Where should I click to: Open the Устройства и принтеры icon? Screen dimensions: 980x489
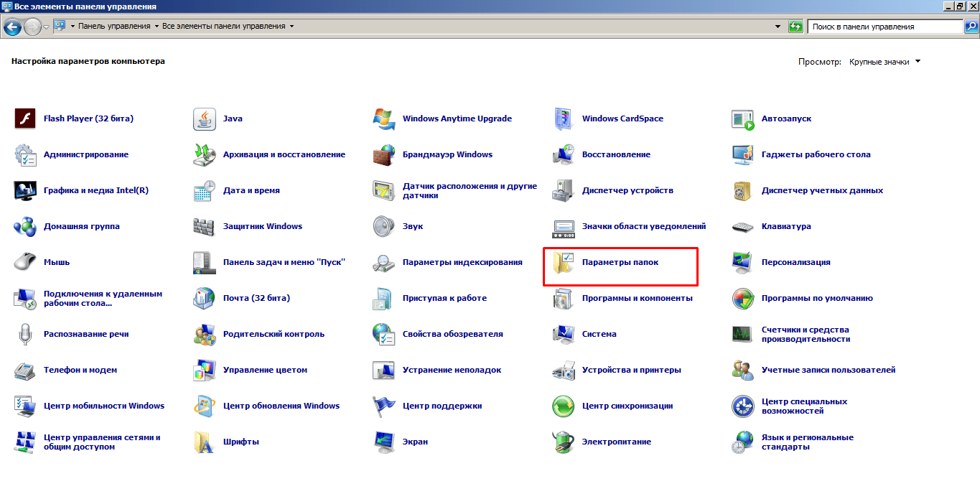point(564,370)
